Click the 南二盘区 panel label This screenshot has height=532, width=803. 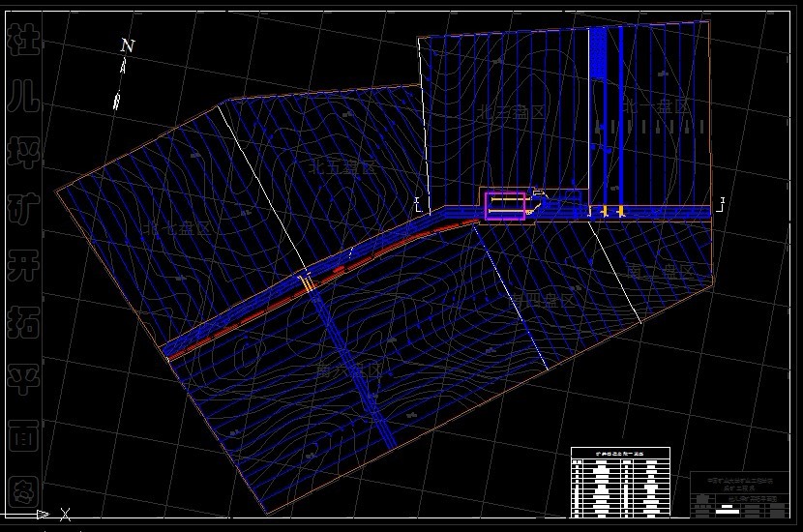[661, 272]
